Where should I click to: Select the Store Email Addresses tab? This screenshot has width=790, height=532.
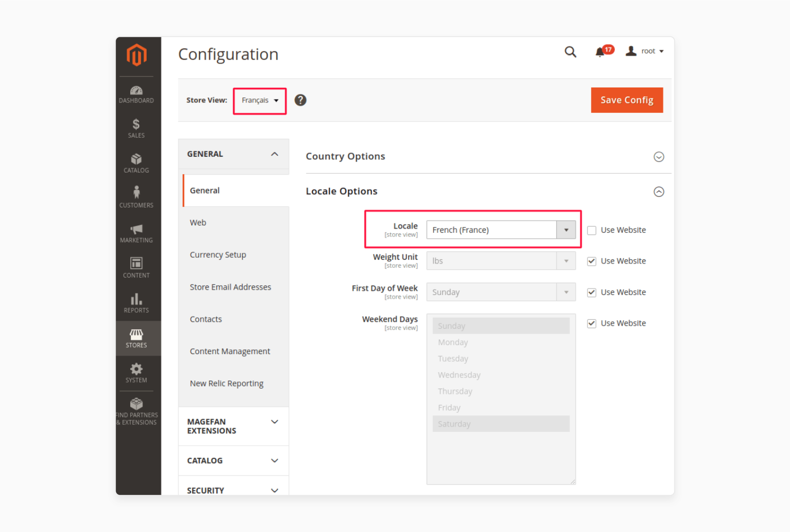[236, 287]
